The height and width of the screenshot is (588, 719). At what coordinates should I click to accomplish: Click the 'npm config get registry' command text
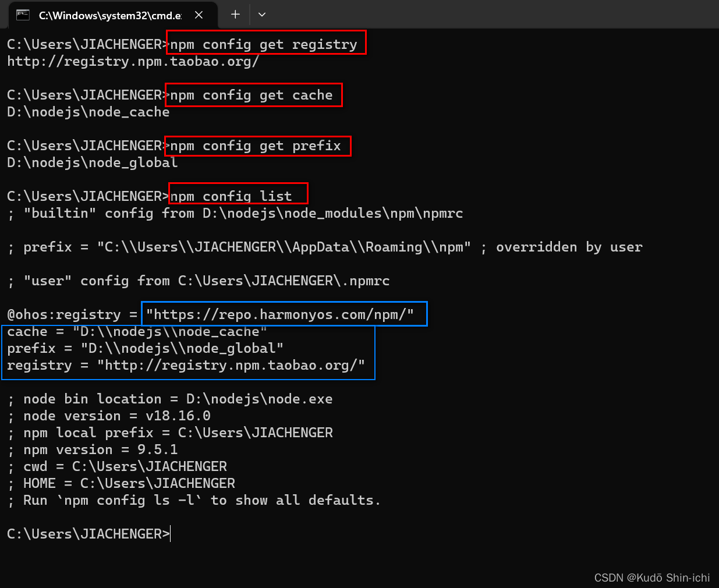[264, 45]
